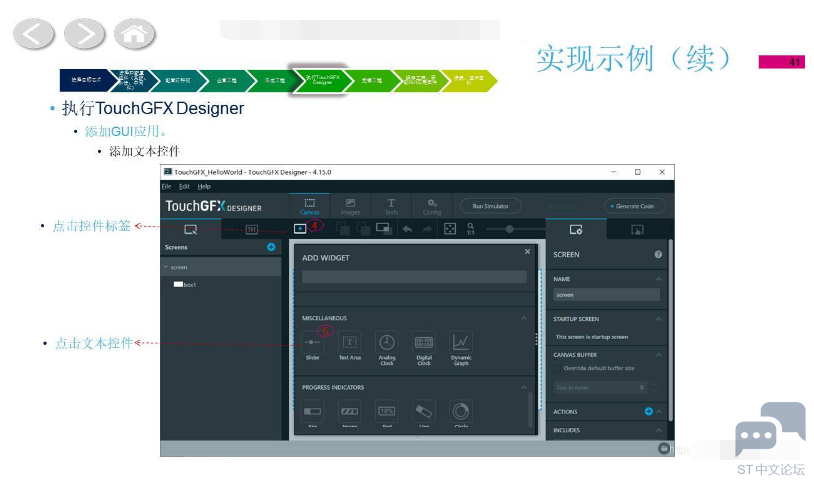Click the add screen plus icon
This screenshot has width=814, height=485.
click(x=271, y=247)
